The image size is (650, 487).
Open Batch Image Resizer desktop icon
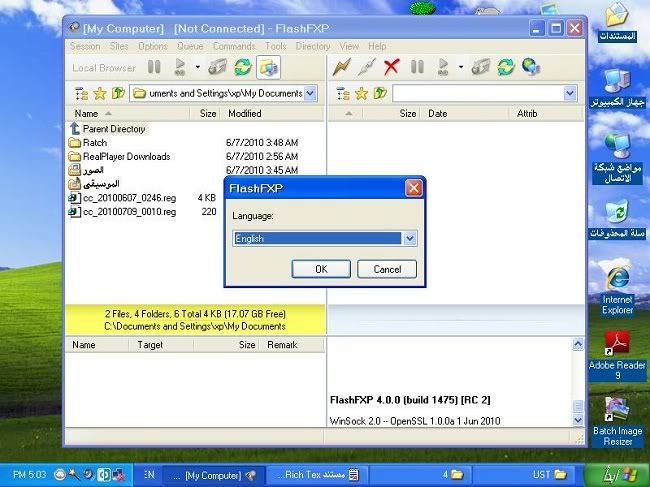(618, 421)
